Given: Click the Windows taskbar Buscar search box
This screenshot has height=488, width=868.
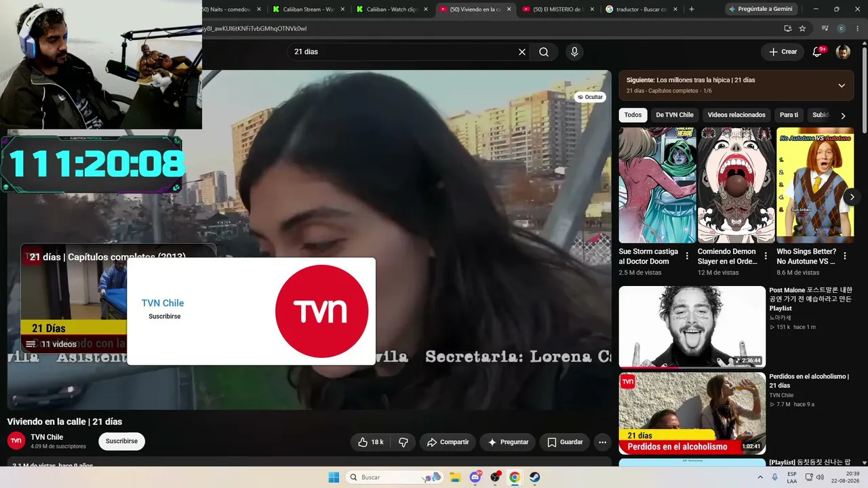Looking at the screenshot, I should (x=396, y=477).
